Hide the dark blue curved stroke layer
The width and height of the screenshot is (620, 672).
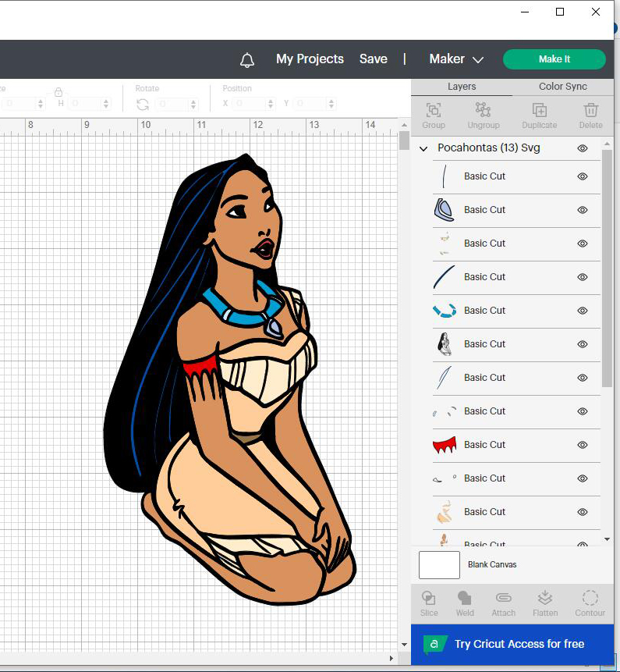[583, 277]
